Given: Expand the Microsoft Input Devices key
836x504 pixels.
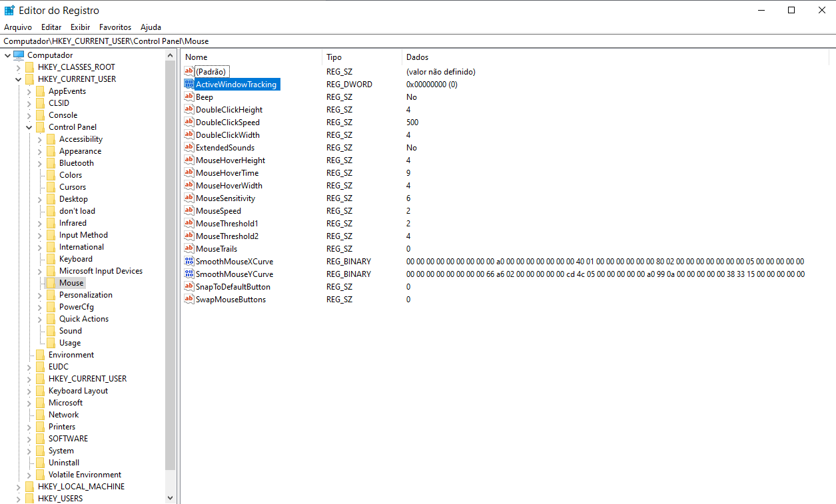Looking at the screenshot, I should [x=40, y=271].
